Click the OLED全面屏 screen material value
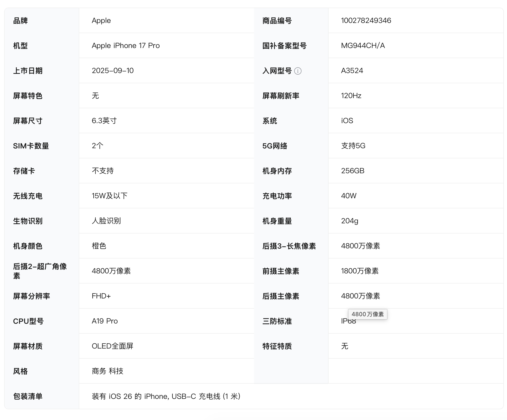 point(112,346)
